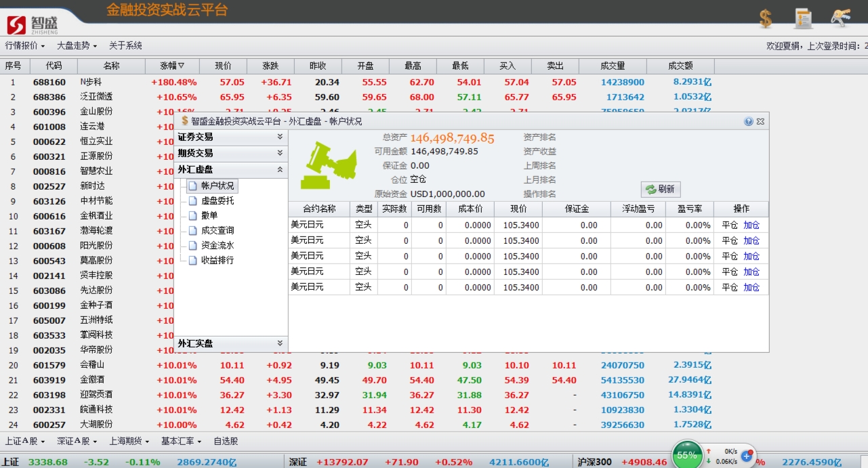Screen dimensions: 868x468
Task: Select stock row 688160 N步科
Action: tap(357, 82)
